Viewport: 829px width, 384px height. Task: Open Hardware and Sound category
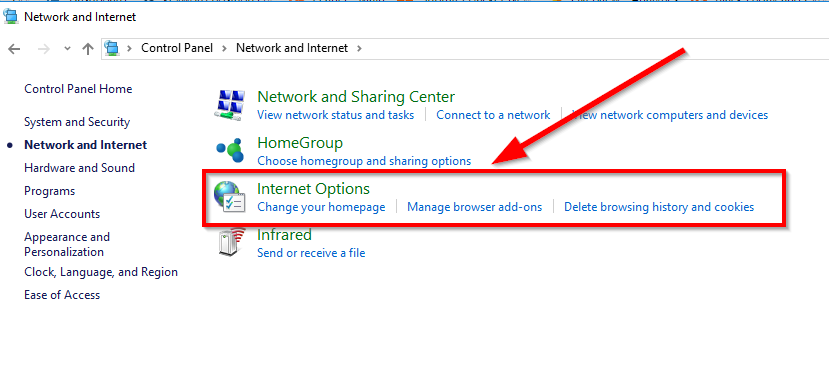(x=79, y=168)
